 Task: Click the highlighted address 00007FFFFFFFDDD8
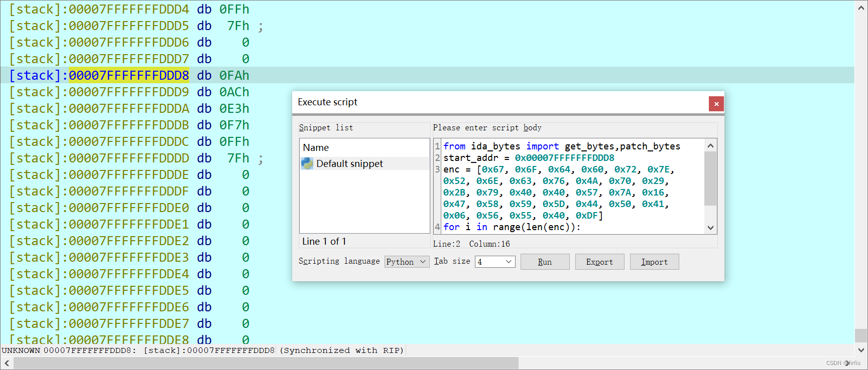[129, 75]
